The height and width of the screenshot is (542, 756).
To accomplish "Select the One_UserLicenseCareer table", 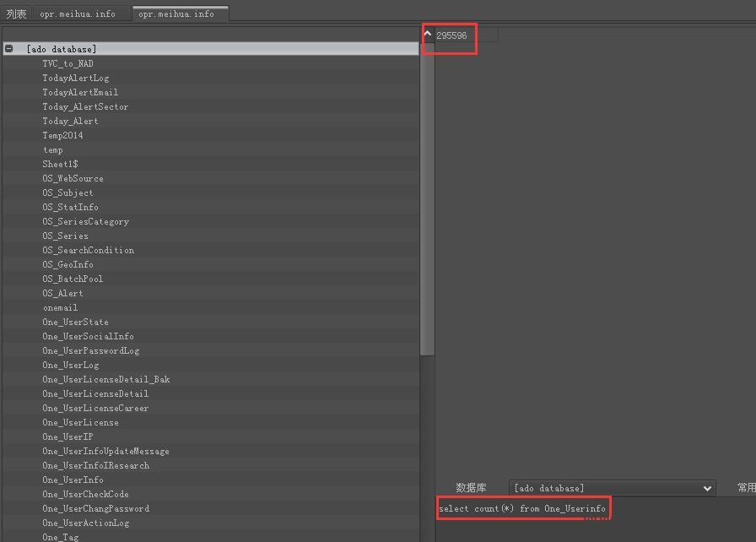I will (95, 409).
